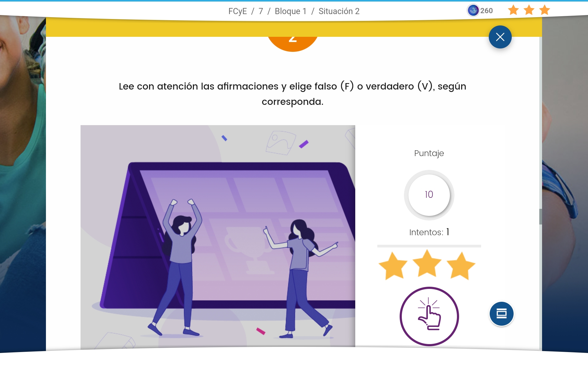Click the celebration illustration image
The height and width of the screenshot is (368, 588).
point(218,236)
